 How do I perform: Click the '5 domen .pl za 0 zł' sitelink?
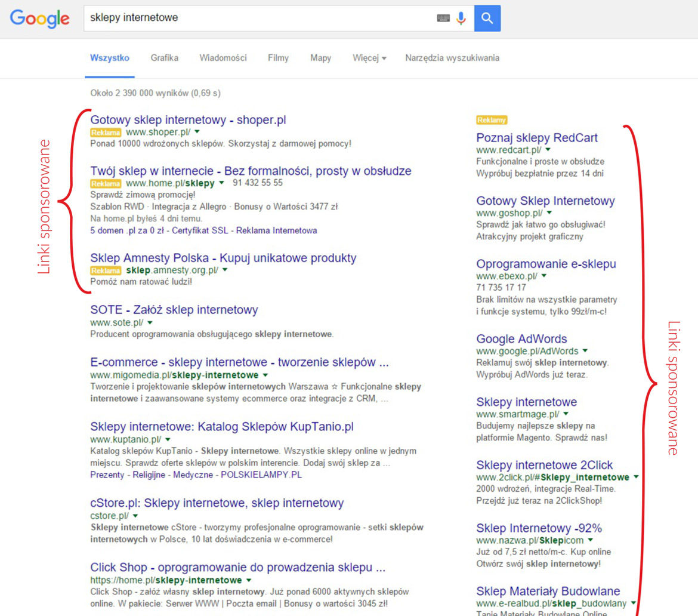pos(127,231)
